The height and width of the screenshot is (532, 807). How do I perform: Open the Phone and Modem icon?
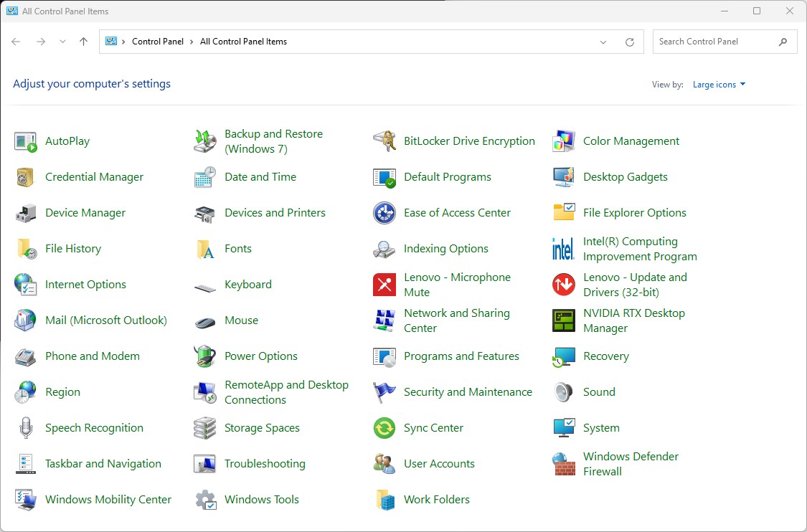coord(25,356)
